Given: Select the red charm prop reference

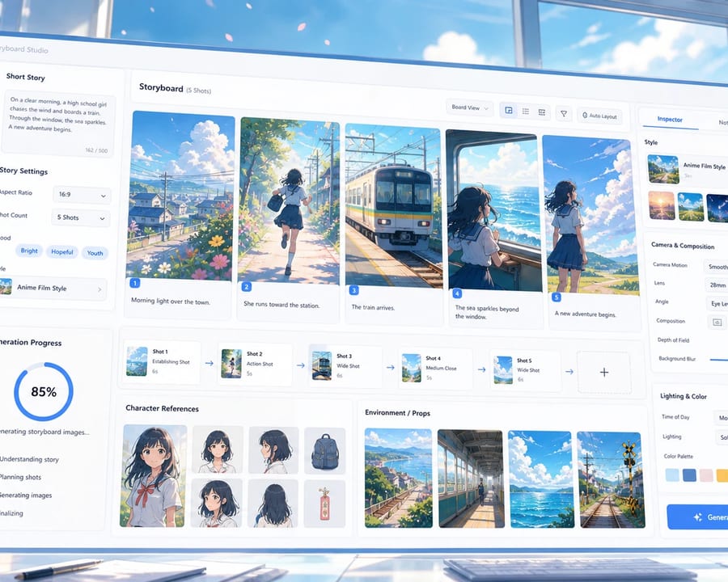Looking at the screenshot, I should pos(324,504).
